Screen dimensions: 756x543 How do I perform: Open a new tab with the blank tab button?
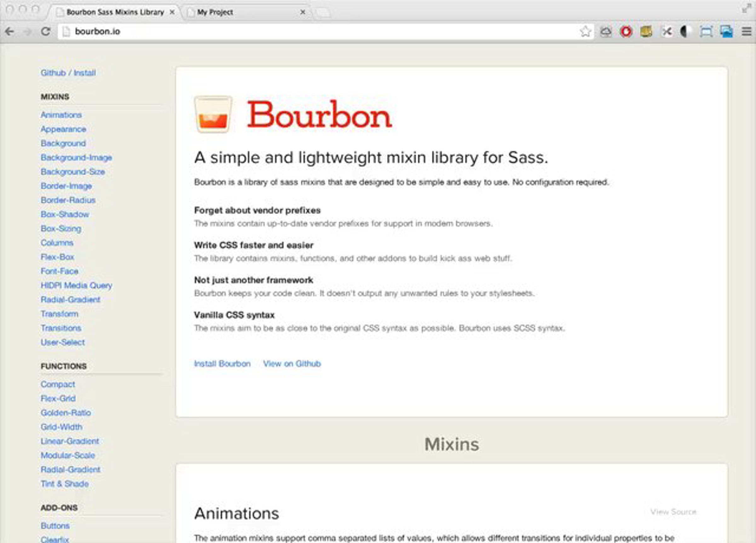(323, 13)
